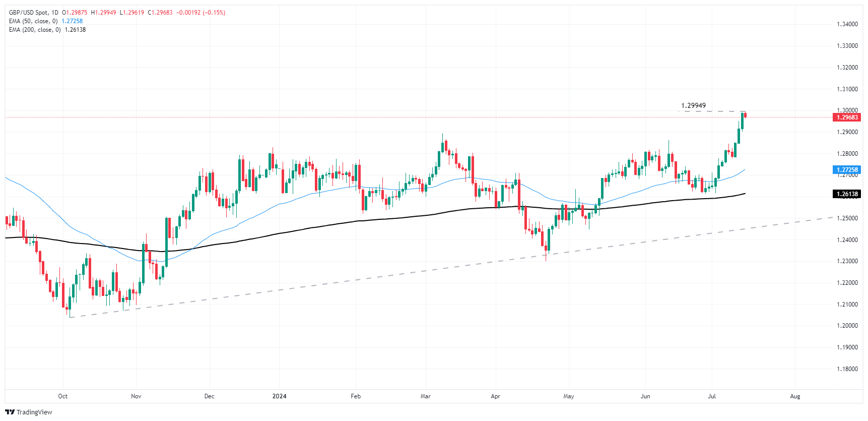Click the blue EMA 50 value 1.27258 in legend
The height and width of the screenshot is (421, 868).
72,21
